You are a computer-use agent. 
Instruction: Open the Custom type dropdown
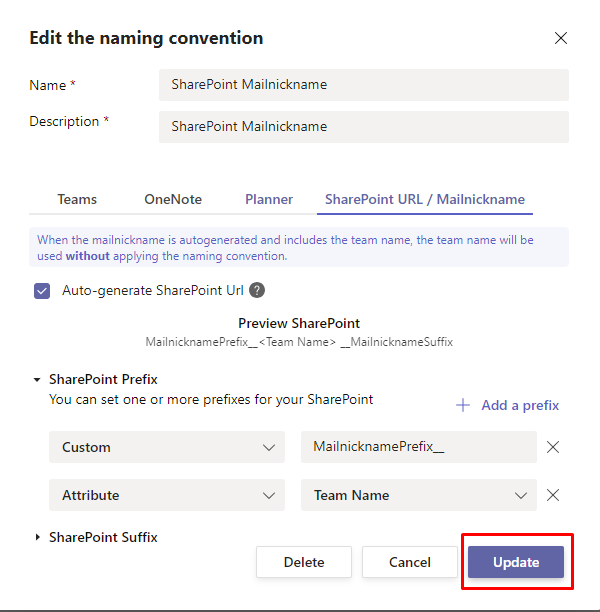coord(167,447)
